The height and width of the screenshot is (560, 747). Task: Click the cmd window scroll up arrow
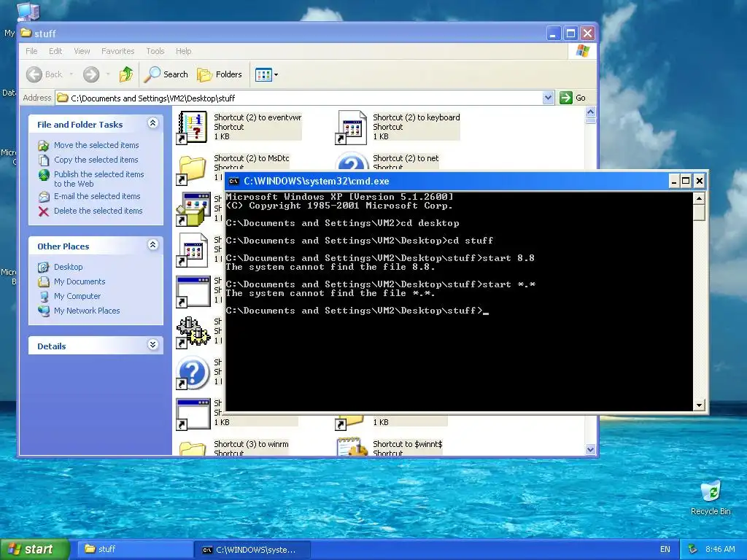tap(699, 198)
